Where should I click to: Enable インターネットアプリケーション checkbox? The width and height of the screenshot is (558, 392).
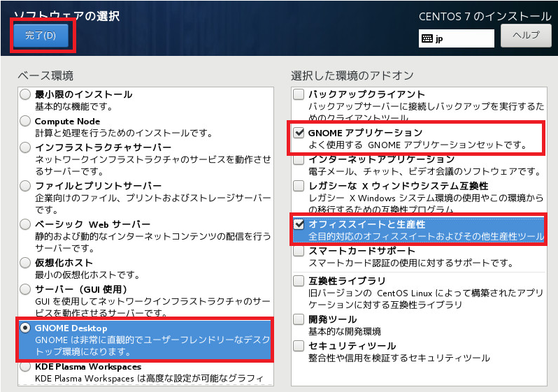click(299, 160)
